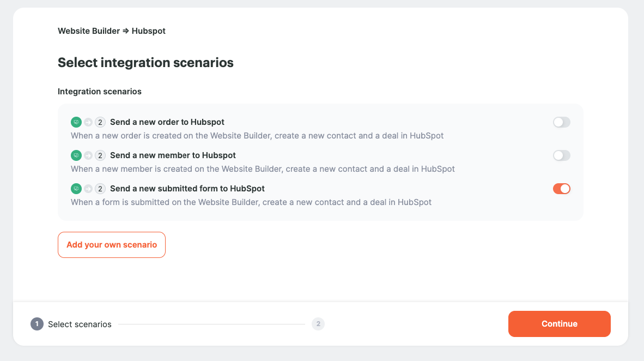Click green Website Builder icon beside submitted form scenario
The height and width of the screenshot is (361, 644).
(x=76, y=189)
